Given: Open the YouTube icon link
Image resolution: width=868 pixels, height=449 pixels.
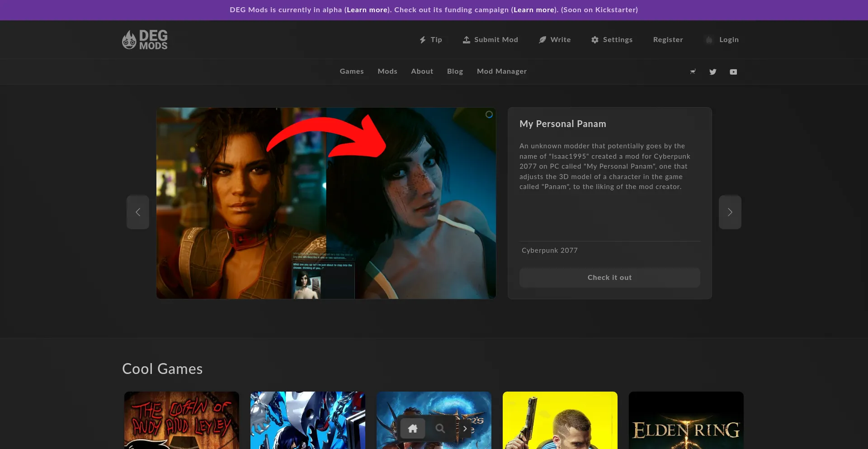Looking at the screenshot, I should [733, 72].
